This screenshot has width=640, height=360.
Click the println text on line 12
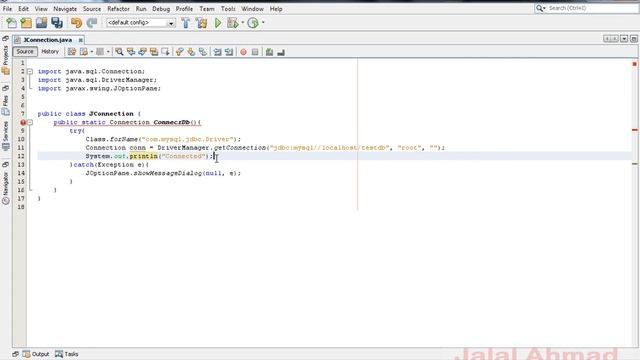coord(143,156)
